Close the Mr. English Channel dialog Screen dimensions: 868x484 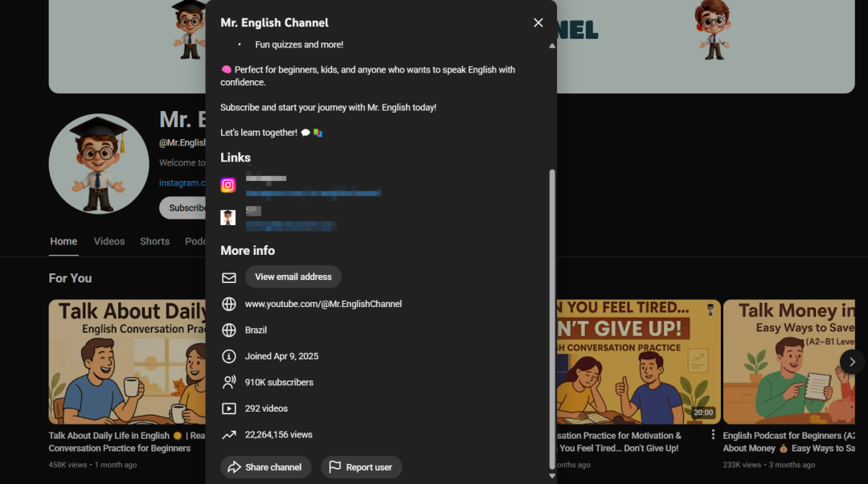coord(538,23)
